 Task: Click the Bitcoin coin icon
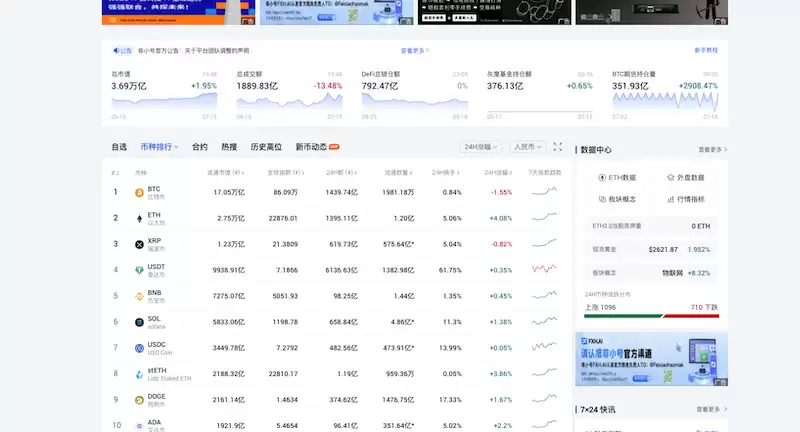pyautogui.click(x=139, y=191)
